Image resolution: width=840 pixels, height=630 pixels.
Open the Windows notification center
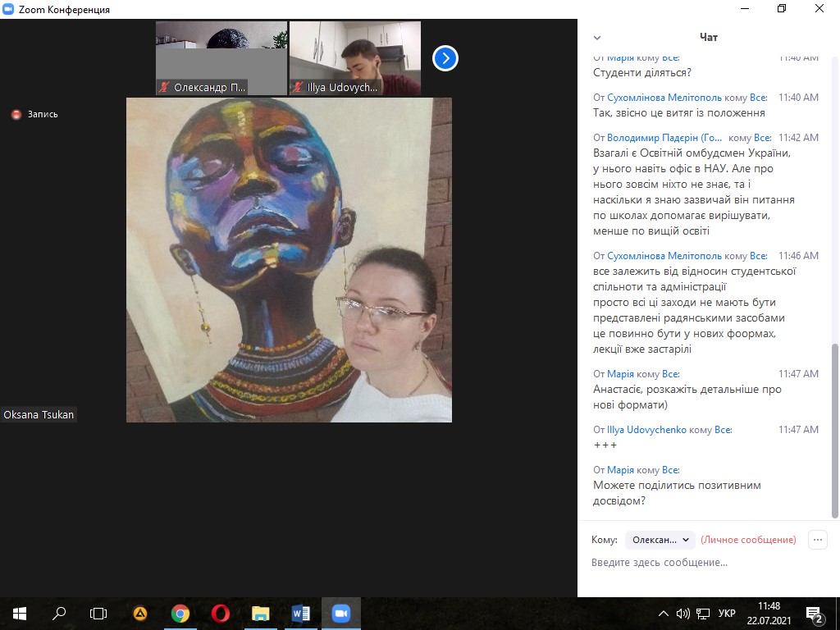point(813,614)
